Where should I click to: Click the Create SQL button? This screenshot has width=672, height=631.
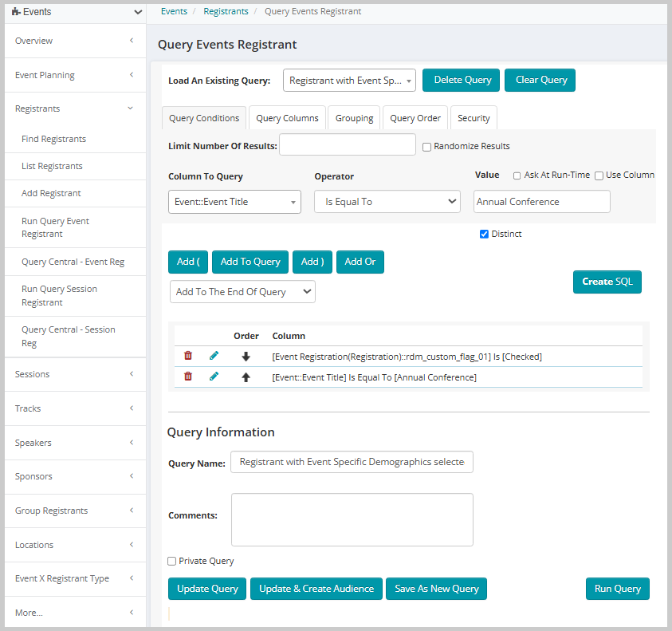tap(607, 282)
